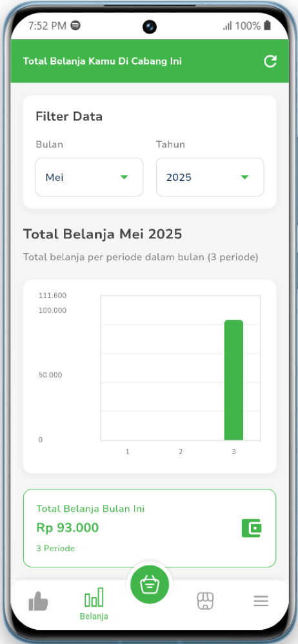Tap the wallet icon in total card
Viewport: 298px width, 644px height.
click(252, 528)
